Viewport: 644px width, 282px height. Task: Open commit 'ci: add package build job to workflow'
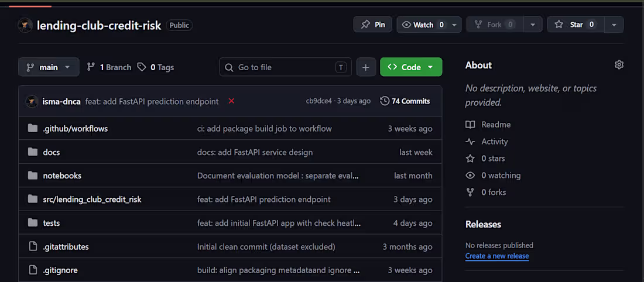coord(265,129)
